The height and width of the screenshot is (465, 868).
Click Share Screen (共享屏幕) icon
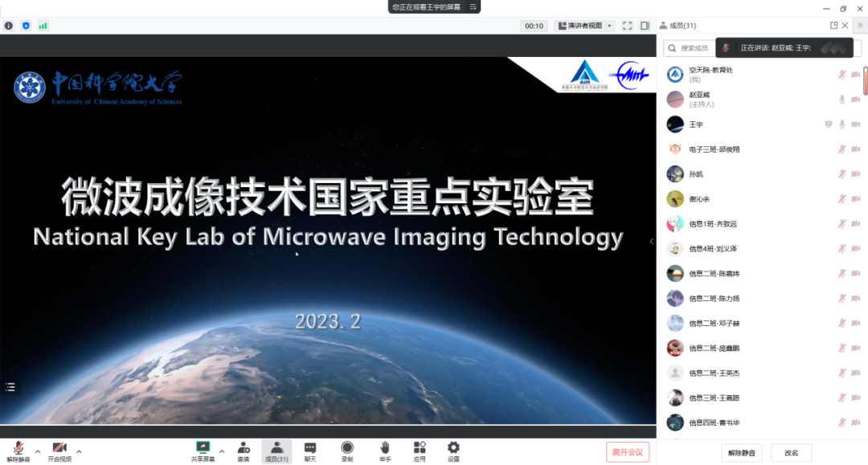pyautogui.click(x=203, y=451)
